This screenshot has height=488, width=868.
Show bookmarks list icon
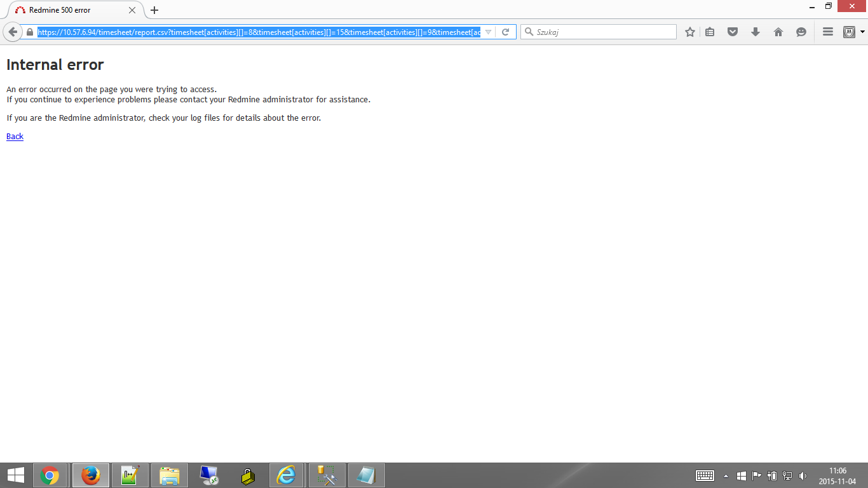(x=710, y=32)
